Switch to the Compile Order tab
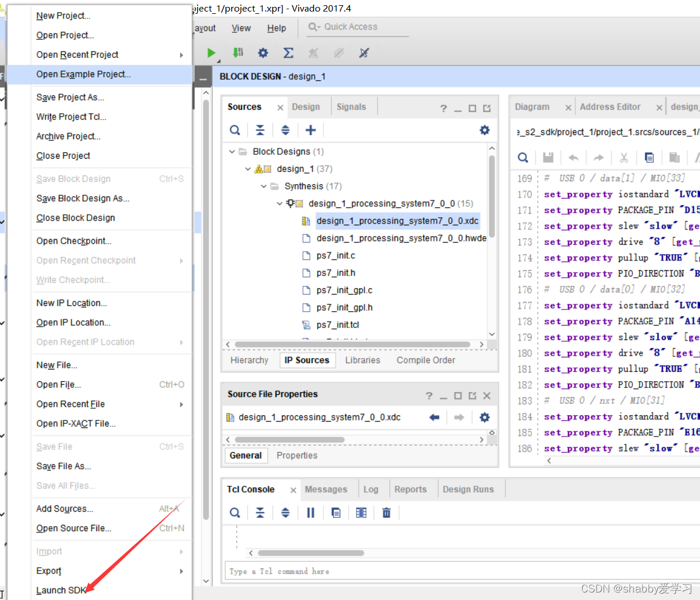700x600 pixels. tap(426, 360)
